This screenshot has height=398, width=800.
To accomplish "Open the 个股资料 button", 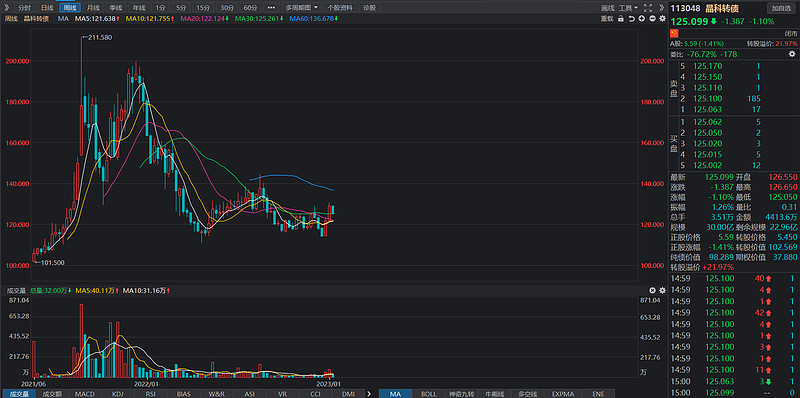I will coord(340,8).
